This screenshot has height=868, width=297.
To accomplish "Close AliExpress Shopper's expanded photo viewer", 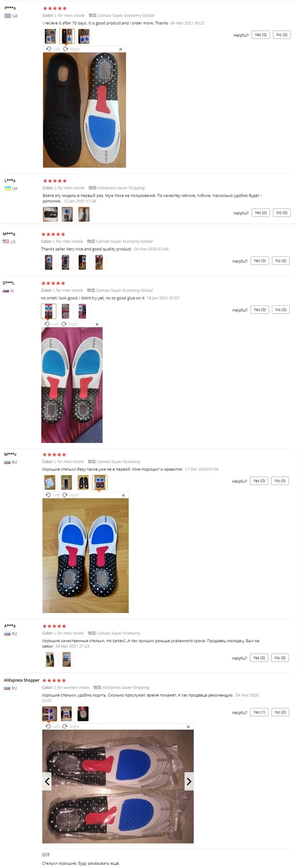I will 188,727.
